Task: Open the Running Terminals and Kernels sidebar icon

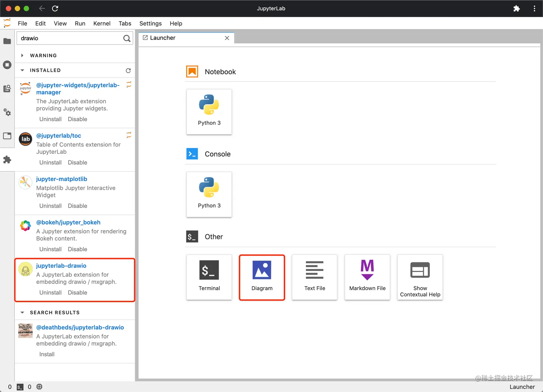Action: coord(7,65)
